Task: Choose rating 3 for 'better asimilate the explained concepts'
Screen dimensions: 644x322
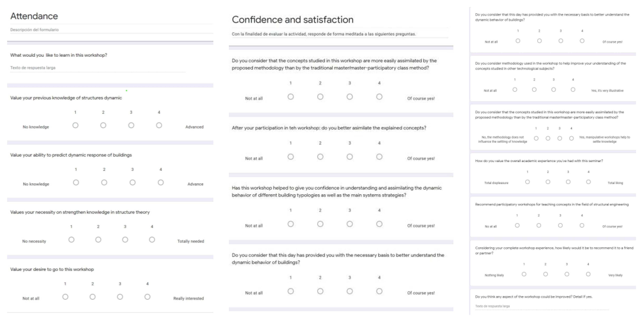Action: tap(350, 157)
